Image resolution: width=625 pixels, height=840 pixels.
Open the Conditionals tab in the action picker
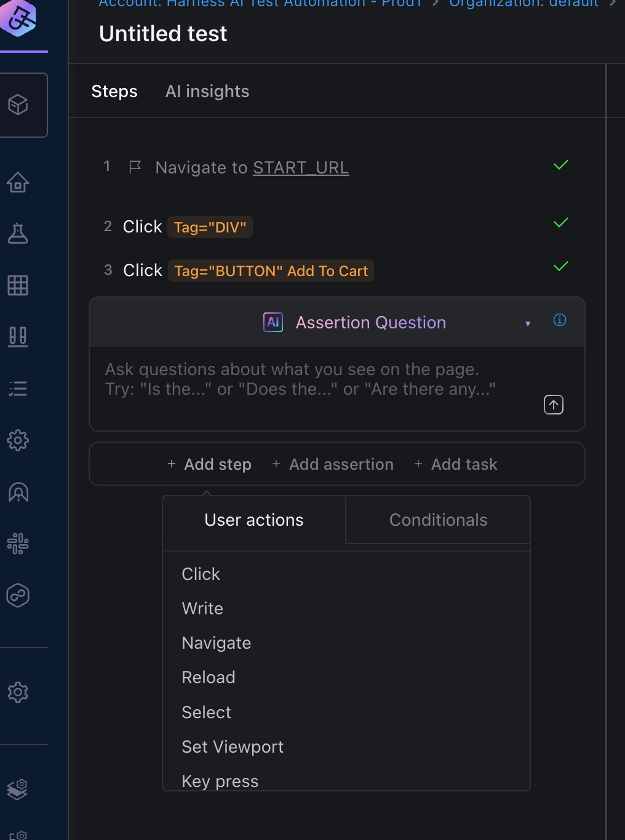tap(437, 520)
